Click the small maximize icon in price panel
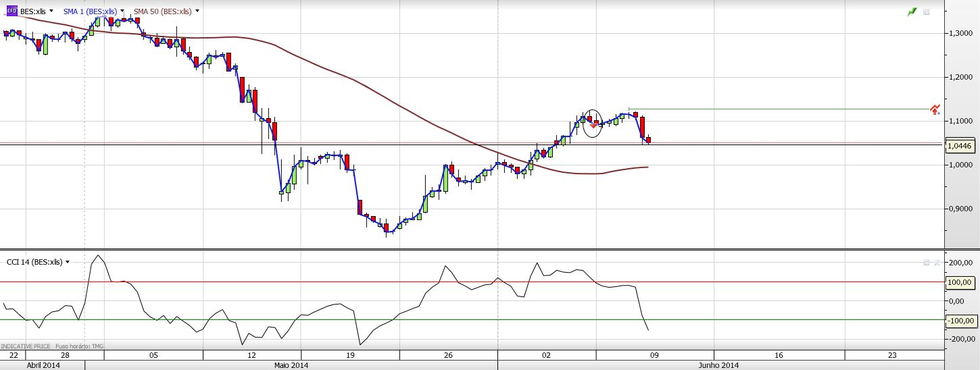The height and width of the screenshot is (370, 980). (927, 11)
